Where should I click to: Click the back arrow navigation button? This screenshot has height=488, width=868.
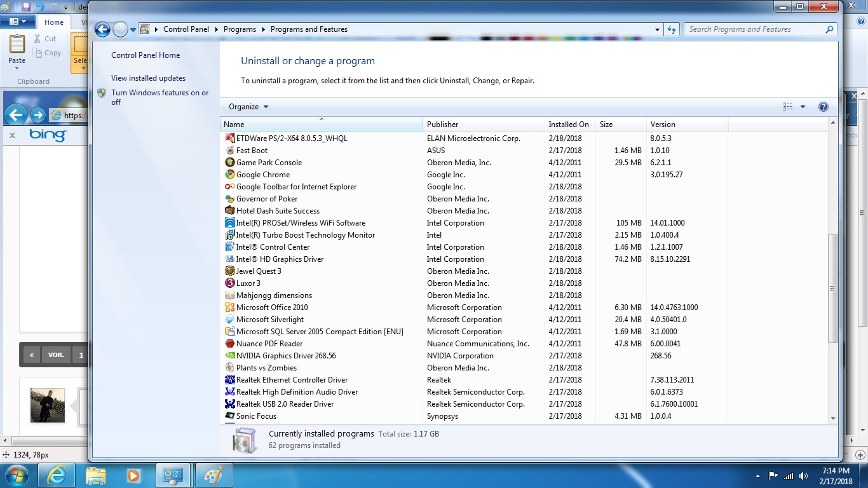[102, 29]
